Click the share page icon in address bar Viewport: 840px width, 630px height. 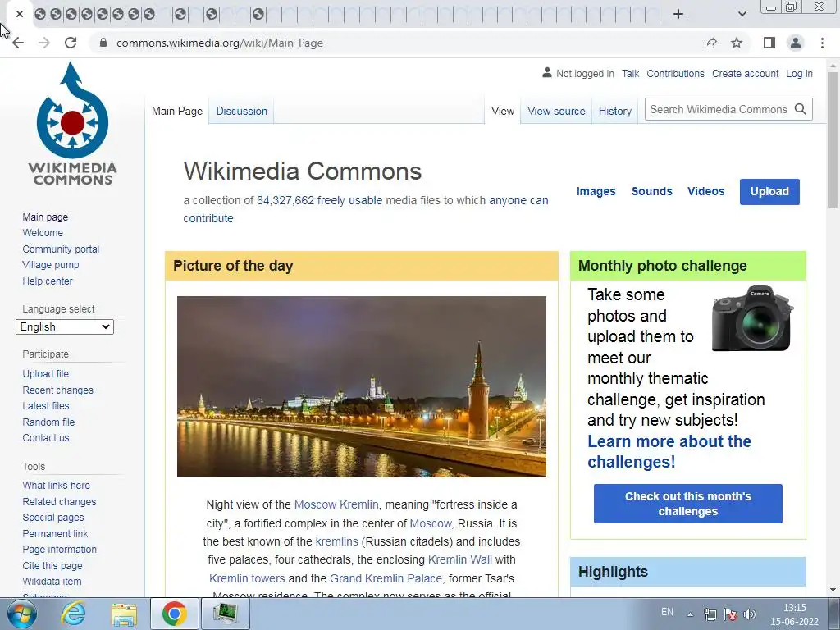pos(710,43)
